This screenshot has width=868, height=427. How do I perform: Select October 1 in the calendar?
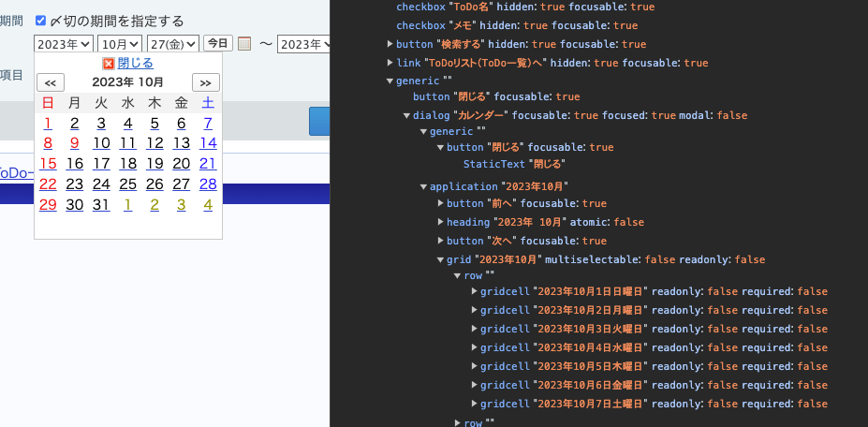48,123
